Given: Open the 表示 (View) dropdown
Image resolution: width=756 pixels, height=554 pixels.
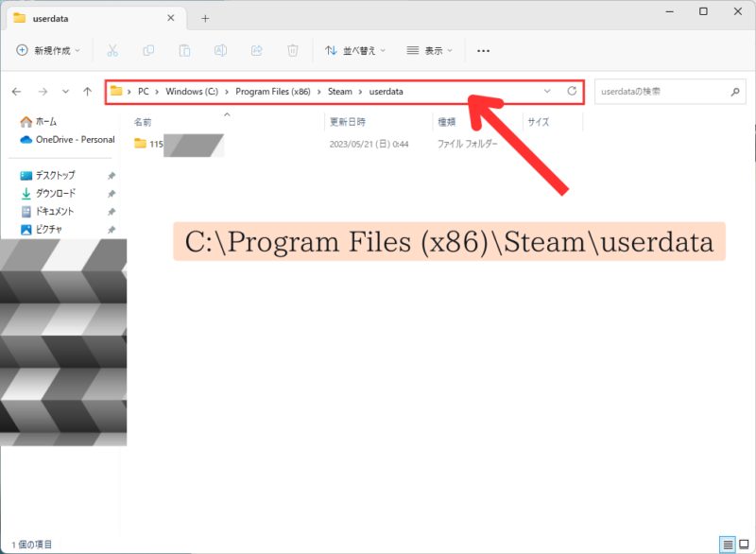Looking at the screenshot, I should [x=430, y=51].
